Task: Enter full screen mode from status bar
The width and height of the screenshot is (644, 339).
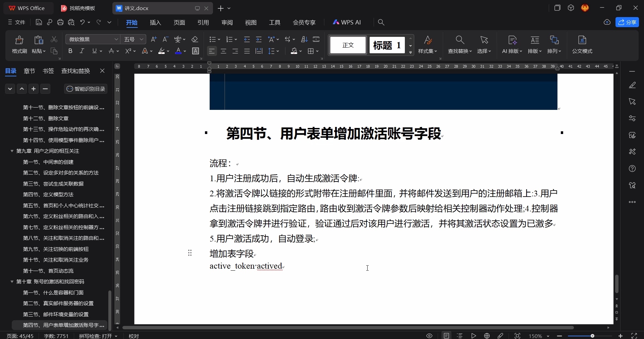Action: (634, 336)
